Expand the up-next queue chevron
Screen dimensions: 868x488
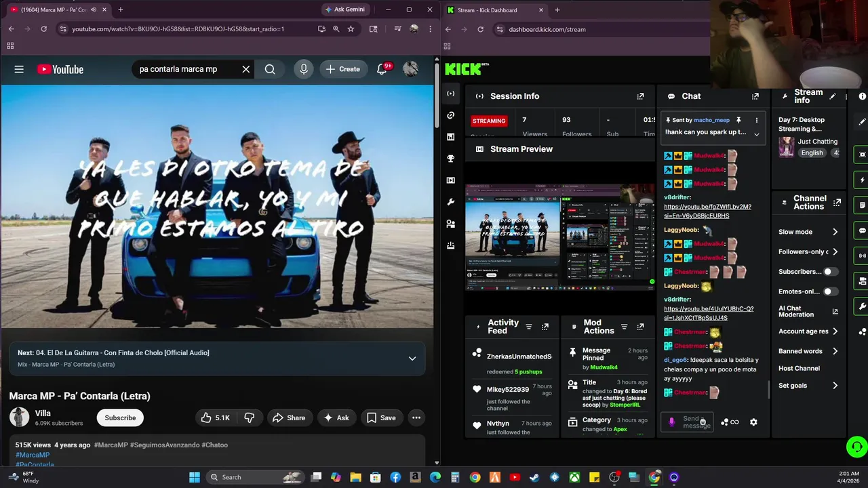(412, 359)
